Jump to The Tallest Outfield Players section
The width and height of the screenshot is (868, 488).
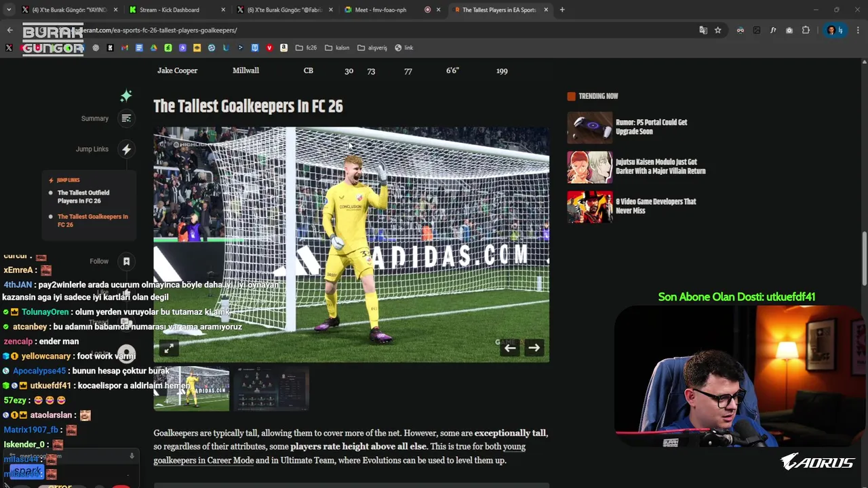pyautogui.click(x=83, y=197)
